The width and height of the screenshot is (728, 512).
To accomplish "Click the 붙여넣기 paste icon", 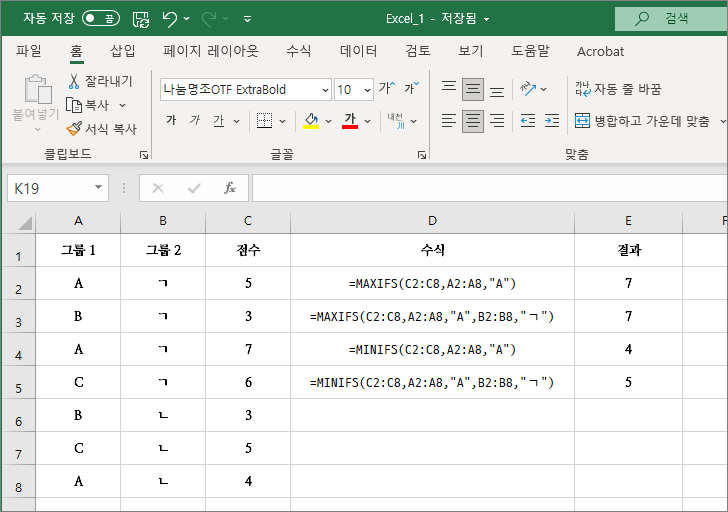I will pos(37,89).
